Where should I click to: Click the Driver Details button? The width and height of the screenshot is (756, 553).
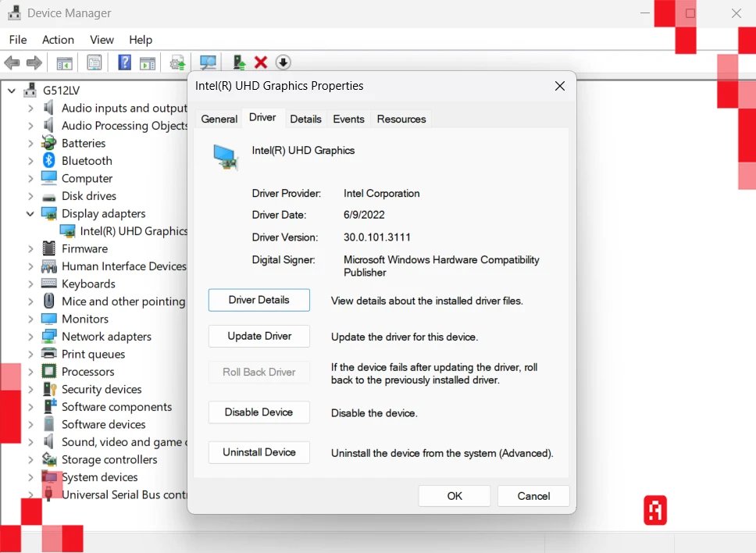click(259, 300)
